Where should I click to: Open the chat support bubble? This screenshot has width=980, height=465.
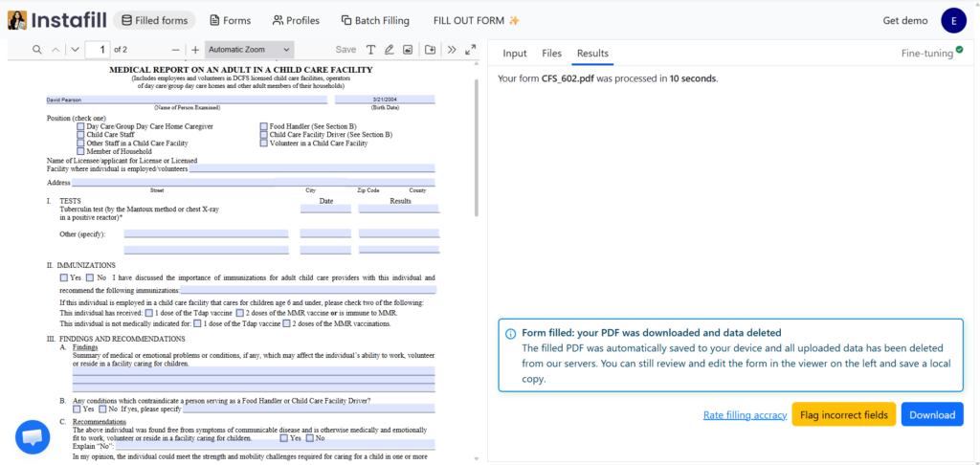click(x=33, y=436)
